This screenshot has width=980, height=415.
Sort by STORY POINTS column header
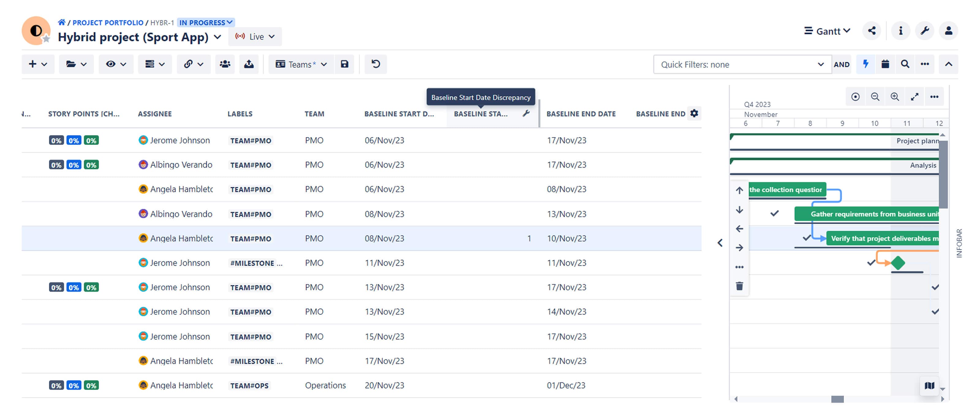coord(84,114)
